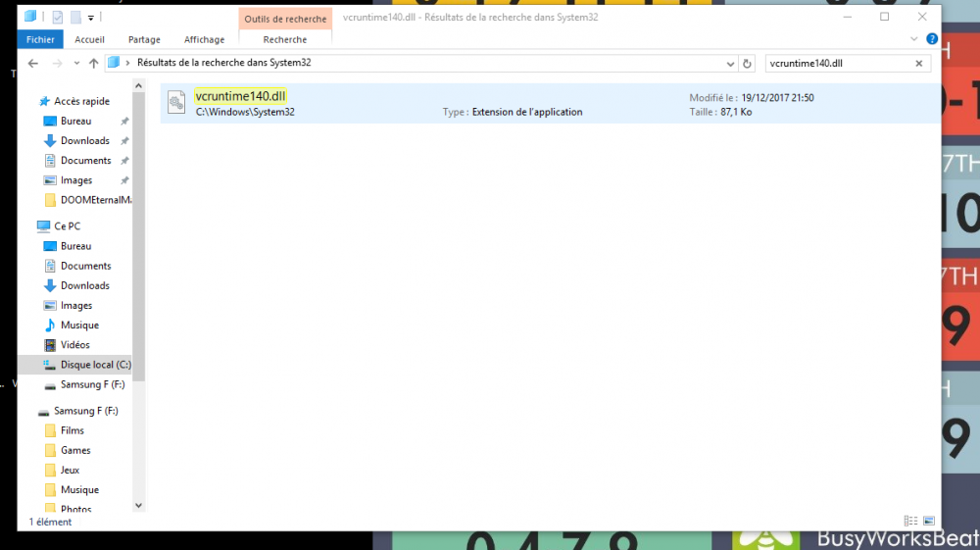Select the standalone Samsung F (F:) drive

(85, 411)
